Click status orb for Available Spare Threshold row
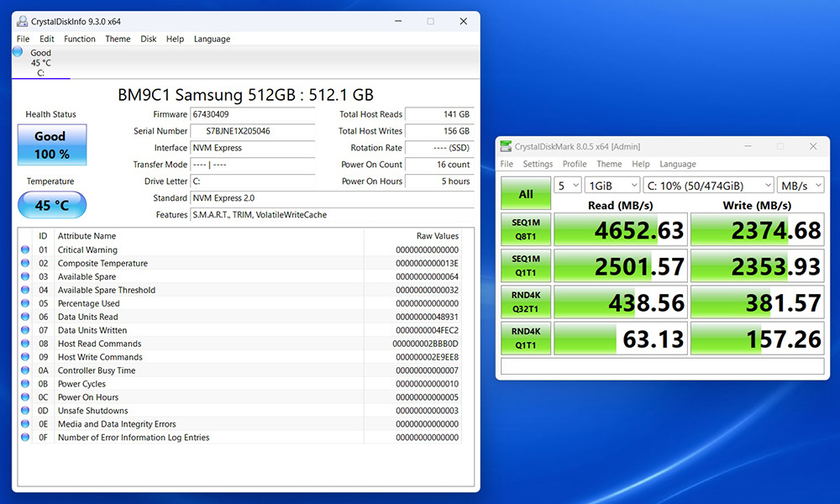This screenshot has width=840, height=504. click(25, 290)
